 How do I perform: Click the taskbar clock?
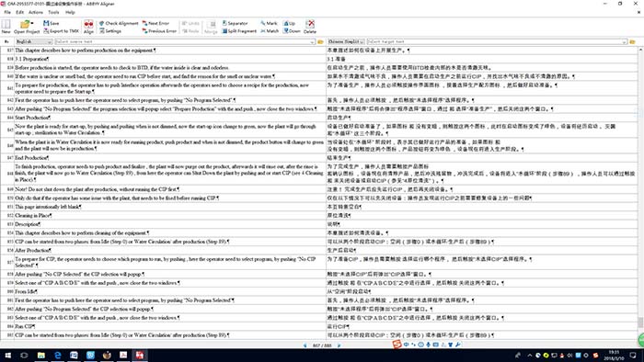(614, 356)
